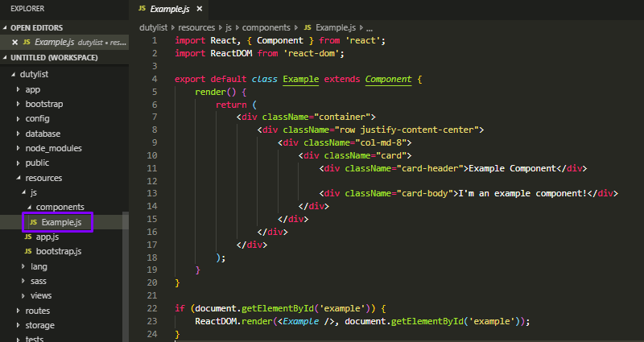Click the breadcrumb ellipsis symbol
The image size is (644, 342).
369,28
